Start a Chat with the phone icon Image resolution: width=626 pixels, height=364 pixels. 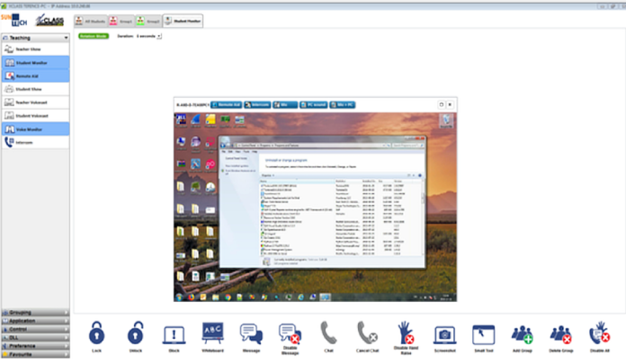click(328, 333)
